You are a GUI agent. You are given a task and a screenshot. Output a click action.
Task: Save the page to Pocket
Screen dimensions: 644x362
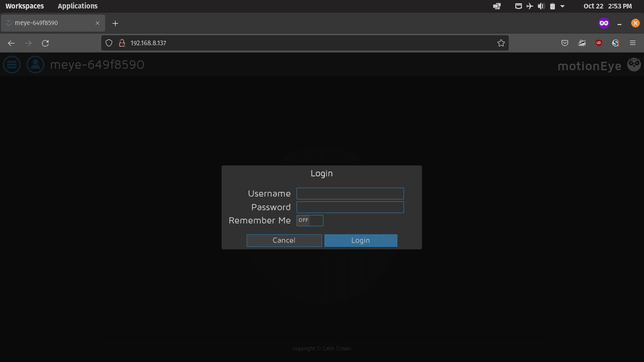[x=564, y=43]
